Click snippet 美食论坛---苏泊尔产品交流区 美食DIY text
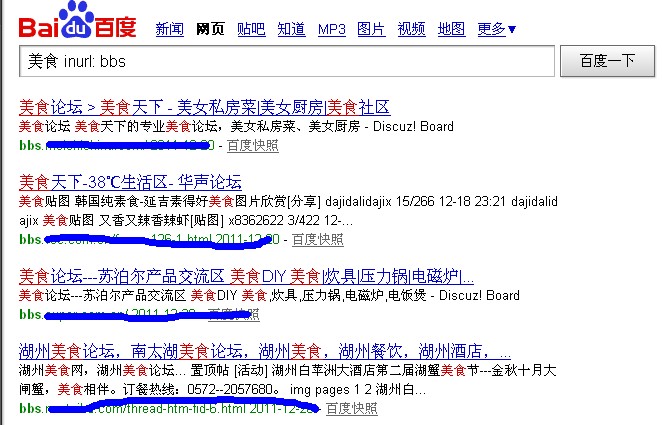662x425 pixels. tap(269, 295)
